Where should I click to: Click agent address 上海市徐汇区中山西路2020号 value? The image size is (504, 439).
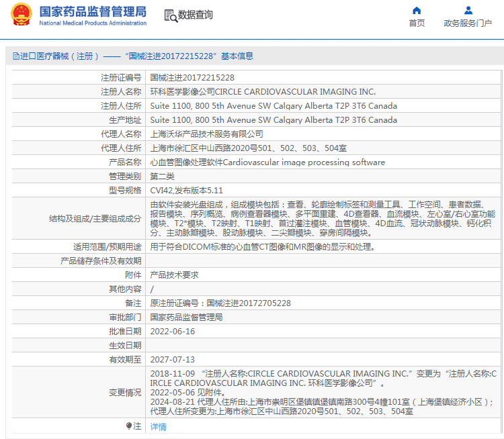coord(249,148)
